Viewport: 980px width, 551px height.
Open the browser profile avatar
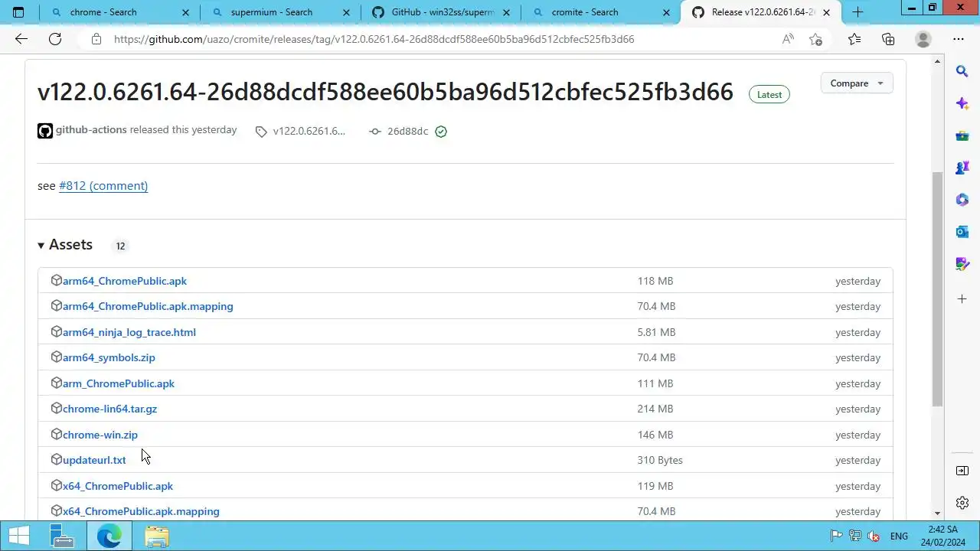point(923,39)
